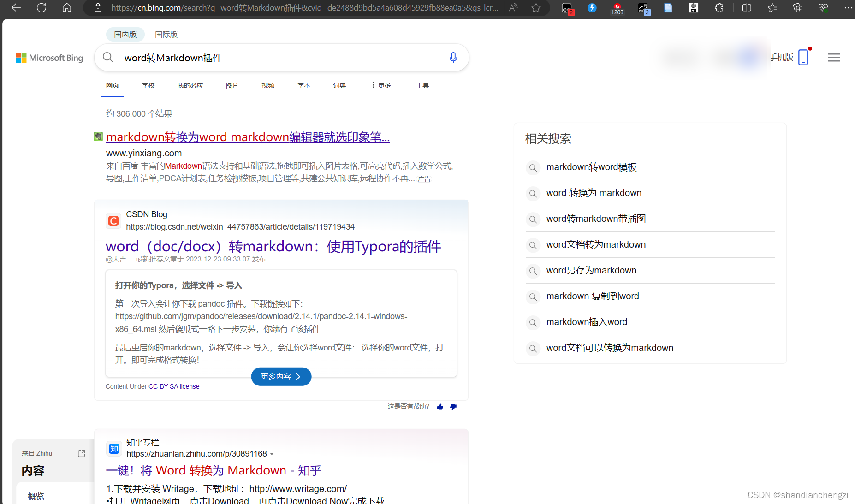Screen dimensions: 855x504
Task: Click into the Bing search input field
Action: click(281, 58)
